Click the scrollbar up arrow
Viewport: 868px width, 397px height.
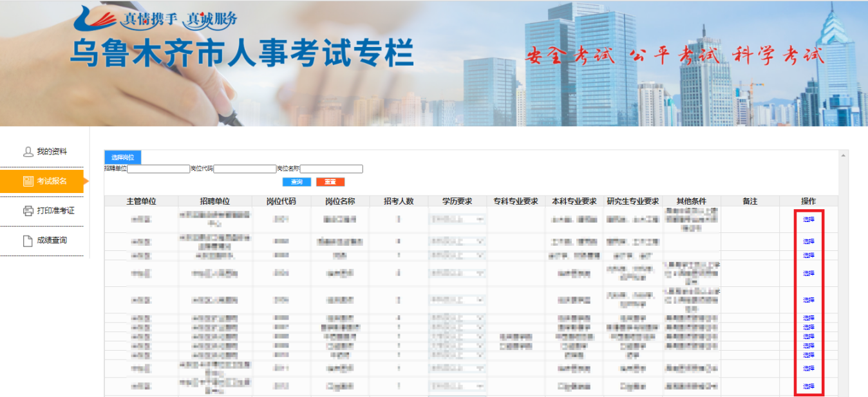[843, 156]
